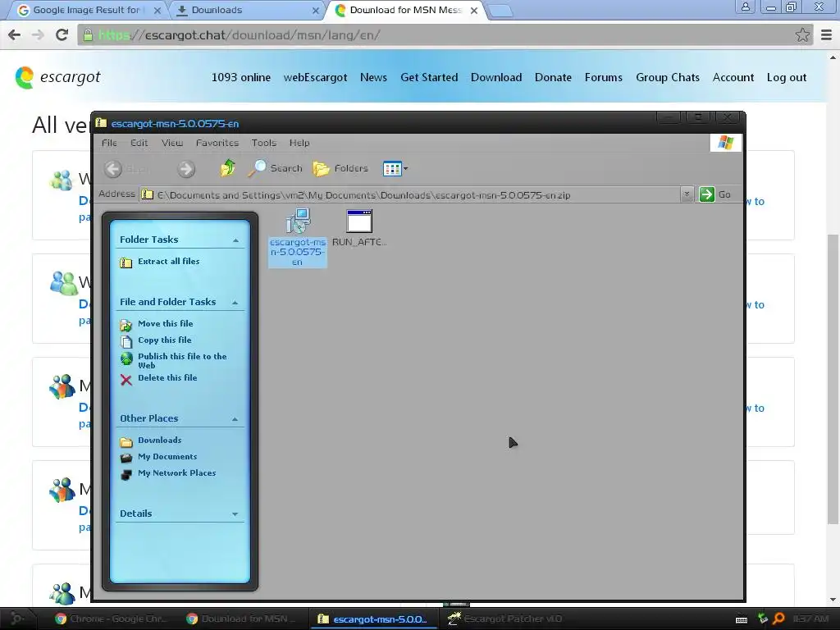Viewport: 840px width, 630px height.
Task: Switch to Escargot Patcher v1.0 taskbar item
Action: [x=504, y=619]
